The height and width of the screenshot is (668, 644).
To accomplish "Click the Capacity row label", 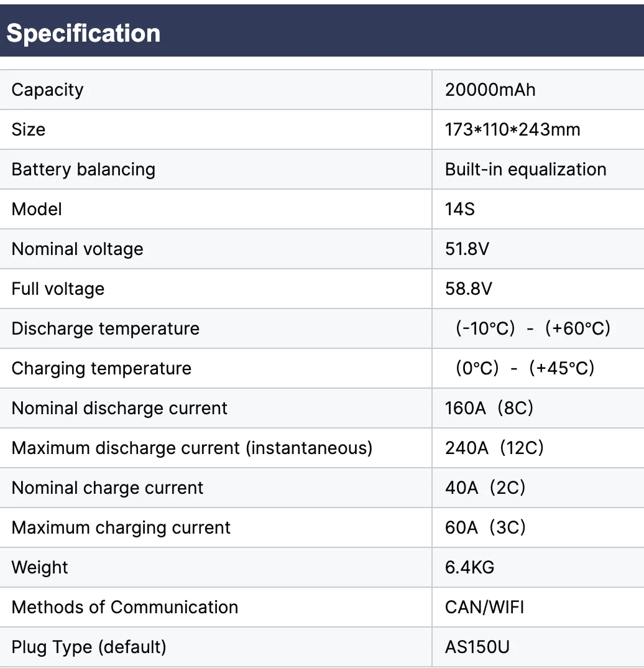I will coord(47,90).
